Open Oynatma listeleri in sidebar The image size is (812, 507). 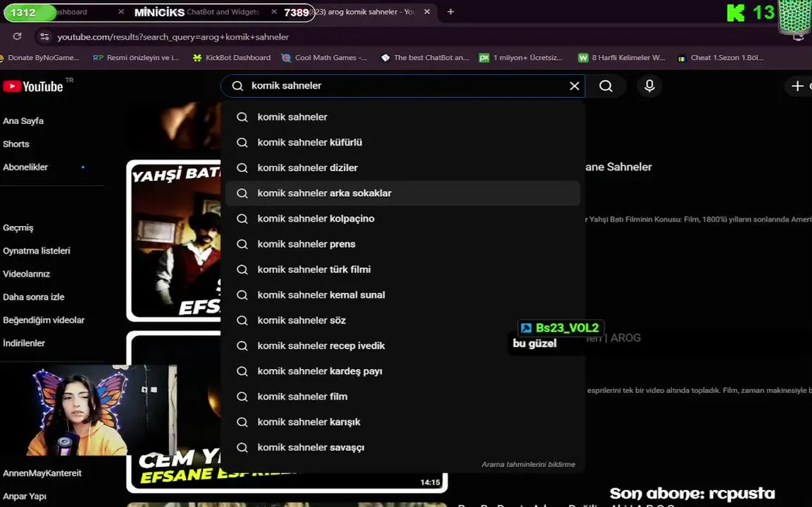[36, 251]
